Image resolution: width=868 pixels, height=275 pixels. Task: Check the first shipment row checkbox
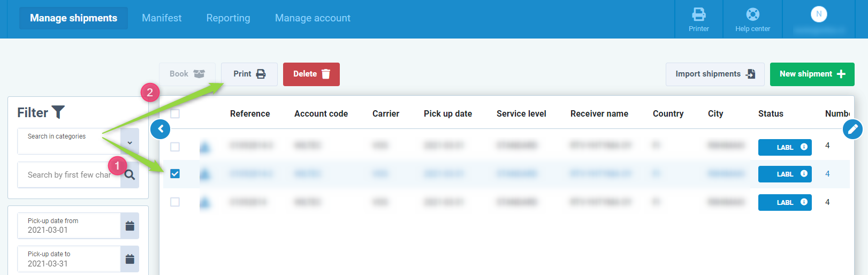[175, 147]
